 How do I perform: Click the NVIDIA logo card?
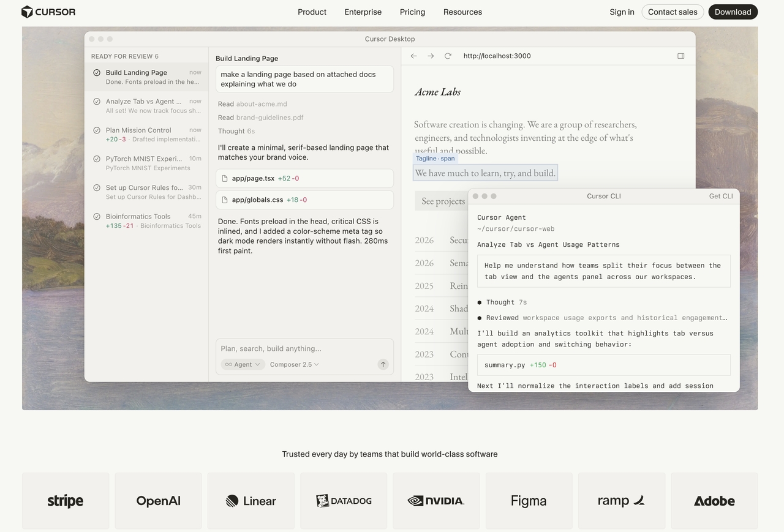pyautogui.click(x=436, y=501)
